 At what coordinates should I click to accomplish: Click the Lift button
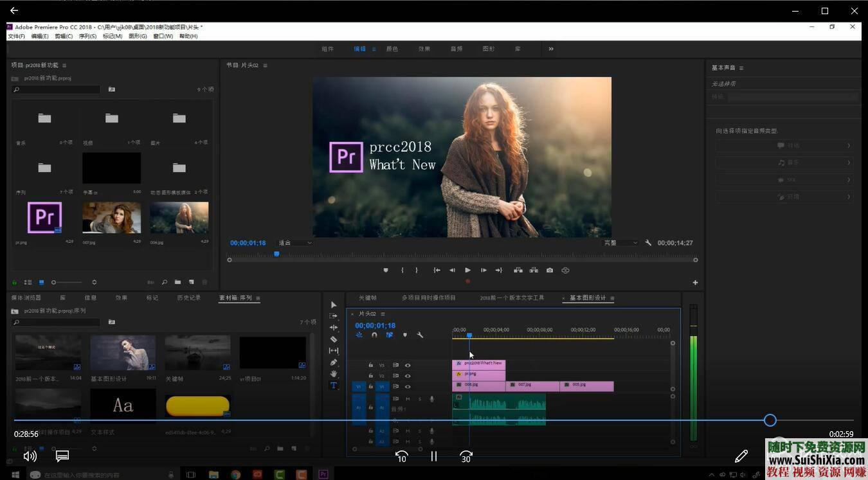518,271
